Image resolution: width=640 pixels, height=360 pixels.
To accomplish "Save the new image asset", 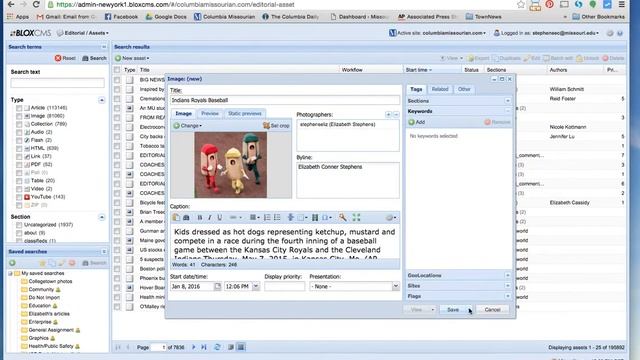I will [x=453, y=310].
